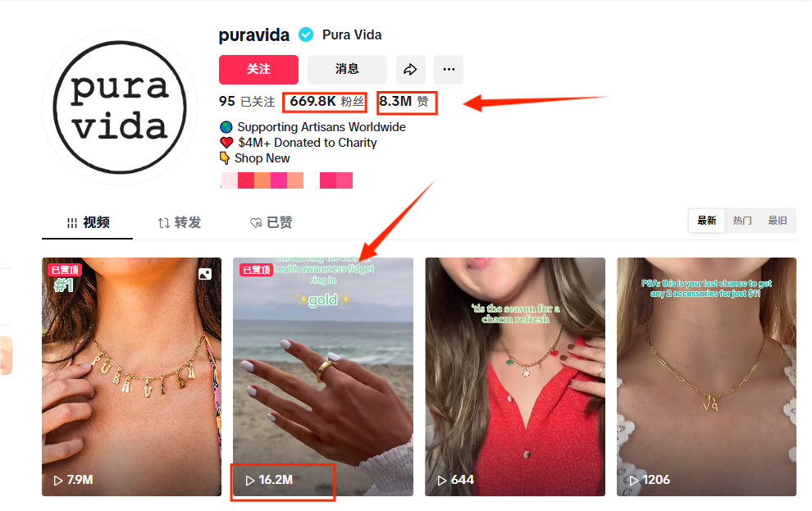Click the play icon showing 1206 views
The height and width of the screenshot is (511, 812).
[x=633, y=481]
